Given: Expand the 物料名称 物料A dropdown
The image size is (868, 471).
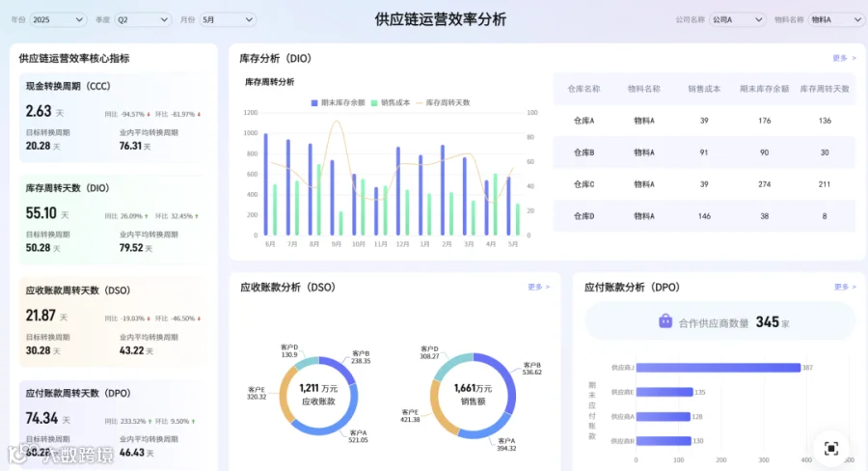Looking at the screenshot, I should pyautogui.click(x=836, y=19).
